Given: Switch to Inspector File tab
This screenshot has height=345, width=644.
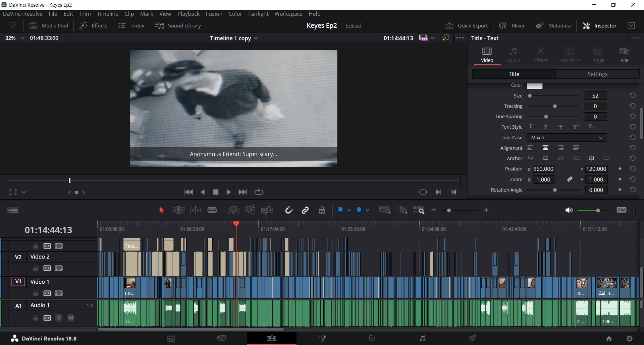Looking at the screenshot, I should 625,55.
